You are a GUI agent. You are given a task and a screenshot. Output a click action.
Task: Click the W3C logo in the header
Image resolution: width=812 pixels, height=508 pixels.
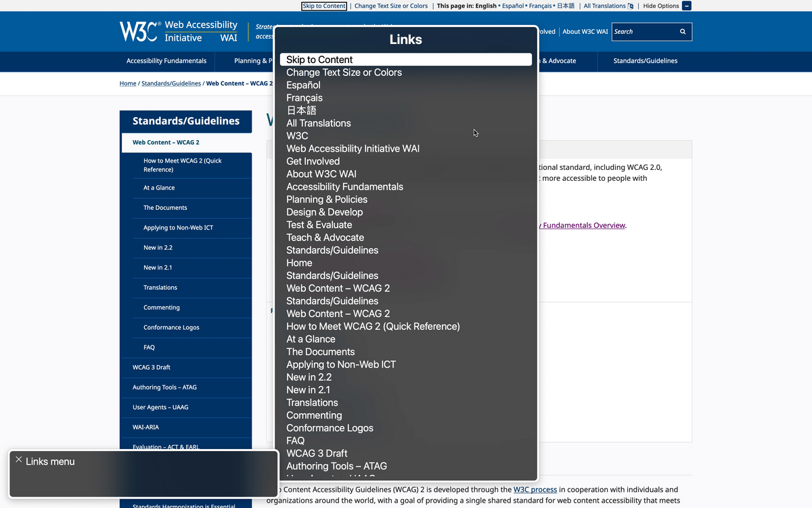(x=139, y=31)
